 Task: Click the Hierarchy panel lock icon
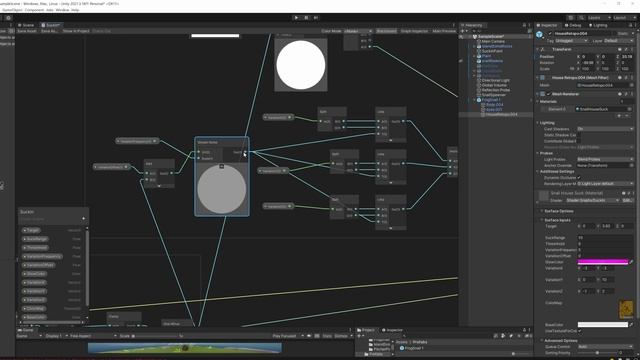pos(524,25)
